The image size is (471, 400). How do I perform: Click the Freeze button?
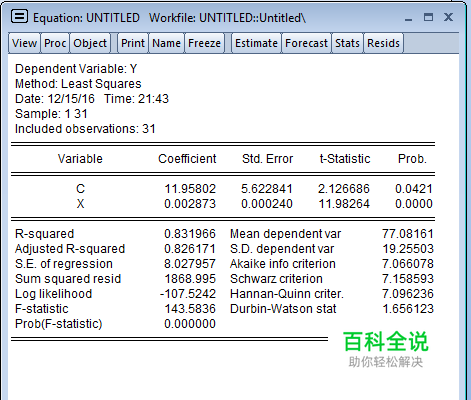click(x=204, y=43)
